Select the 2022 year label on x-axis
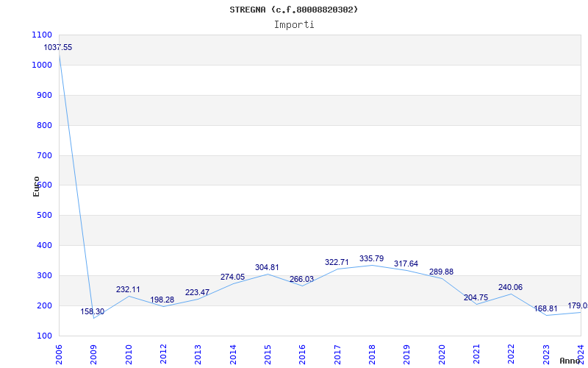 (512, 355)
